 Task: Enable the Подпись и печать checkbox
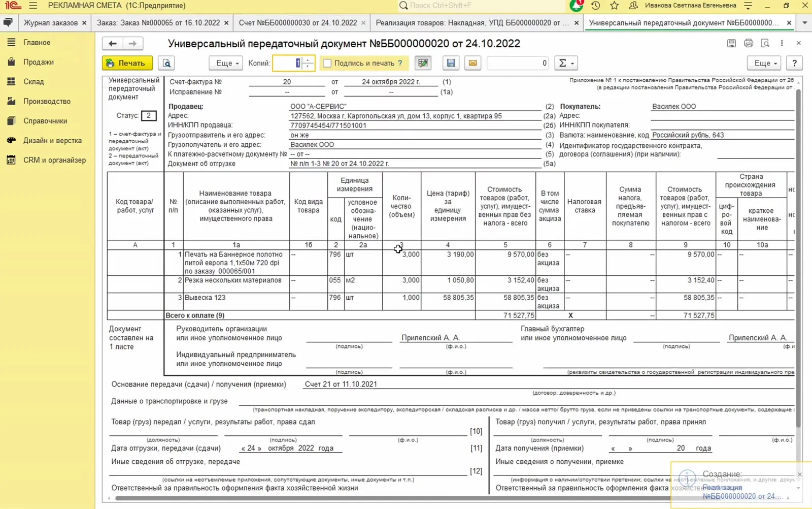(327, 63)
